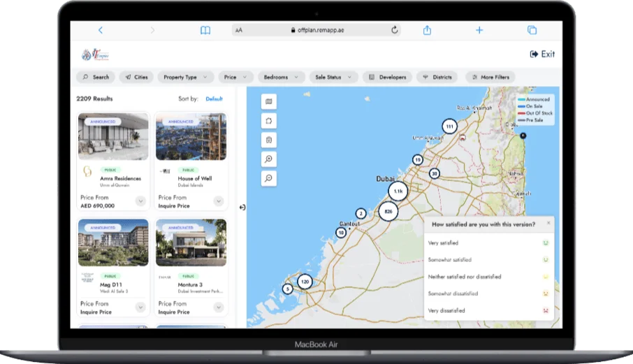The height and width of the screenshot is (364, 633).
Task: Open the Search filter
Action: pyautogui.click(x=96, y=77)
